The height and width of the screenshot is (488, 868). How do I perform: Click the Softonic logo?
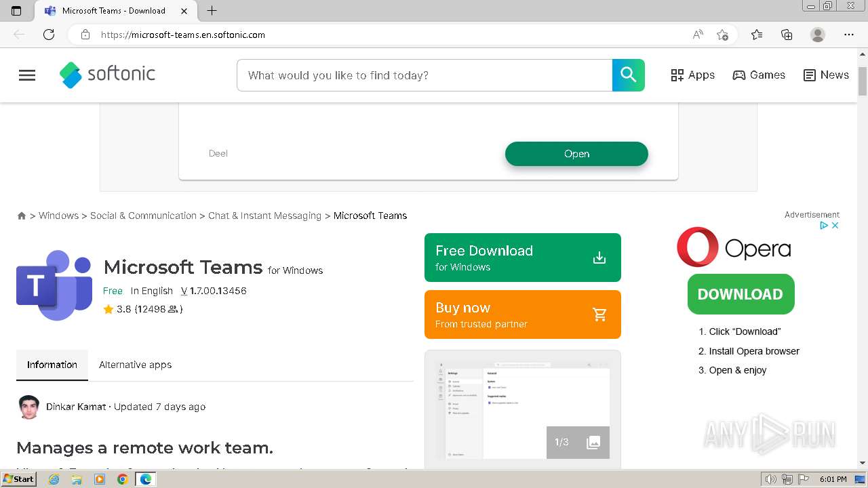pos(107,75)
